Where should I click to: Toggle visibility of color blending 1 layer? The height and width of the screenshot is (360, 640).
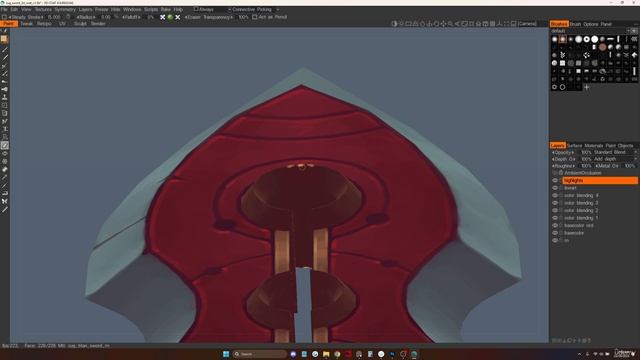[555, 218]
